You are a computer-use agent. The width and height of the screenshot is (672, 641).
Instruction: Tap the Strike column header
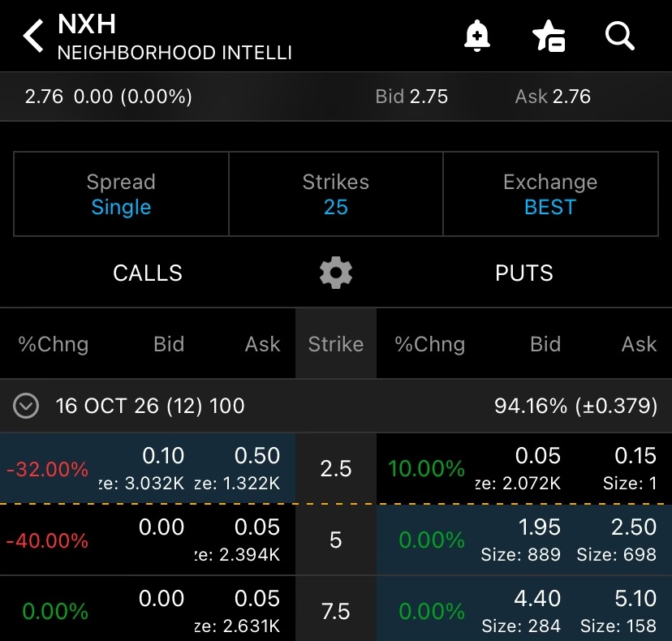[x=336, y=344]
